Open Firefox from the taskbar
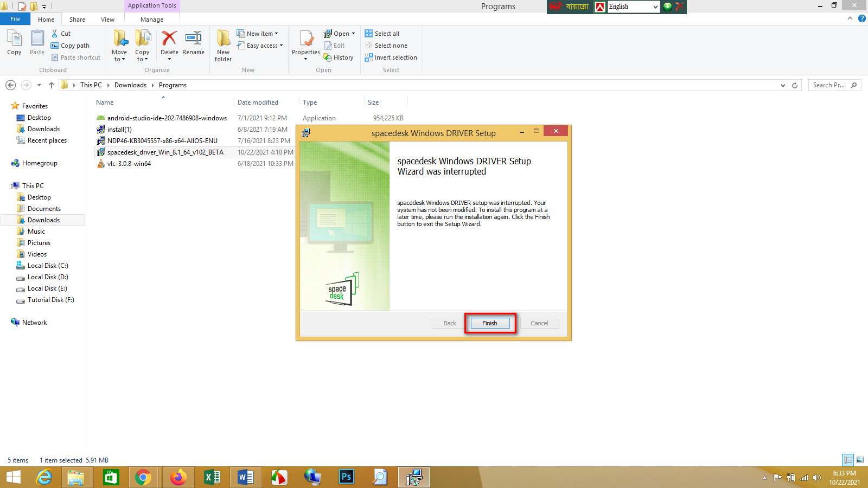This screenshot has width=868, height=488. 178,477
